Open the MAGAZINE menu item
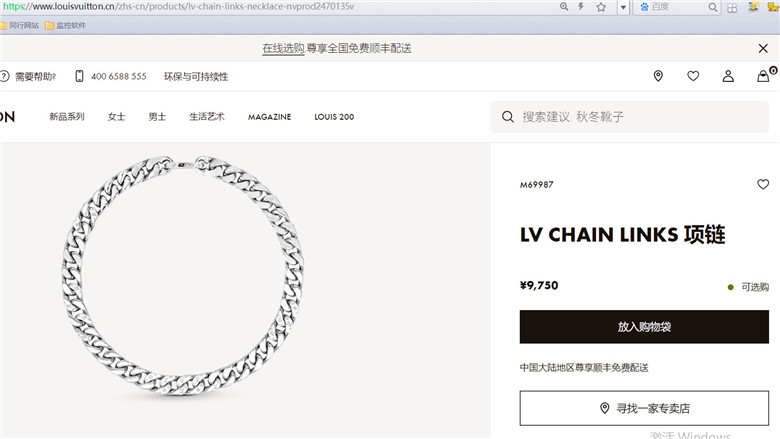Image resolution: width=780 pixels, height=439 pixels. click(x=270, y=117)
